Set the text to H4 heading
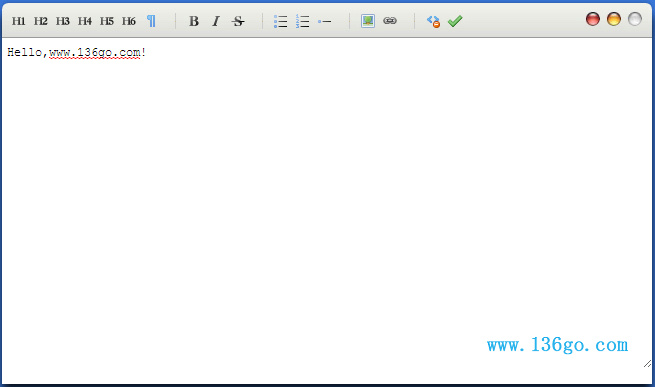The width and height of the screenshot is (655, 387). [85, 21]
